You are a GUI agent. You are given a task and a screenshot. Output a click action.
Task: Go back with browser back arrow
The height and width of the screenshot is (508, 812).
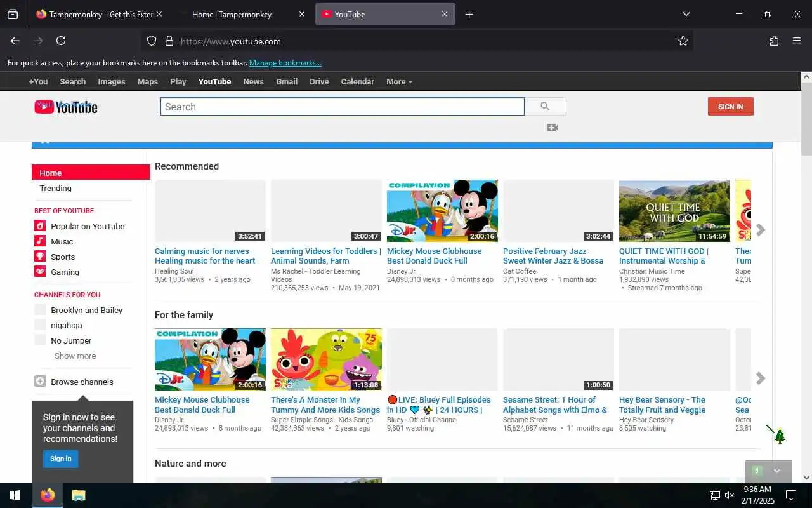click(x=15, y=41)
